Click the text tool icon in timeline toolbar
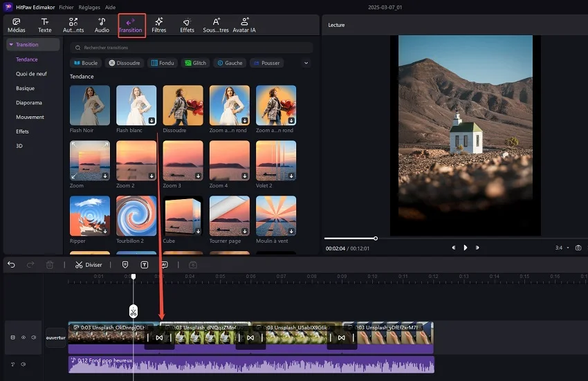 tap(145, 264)
